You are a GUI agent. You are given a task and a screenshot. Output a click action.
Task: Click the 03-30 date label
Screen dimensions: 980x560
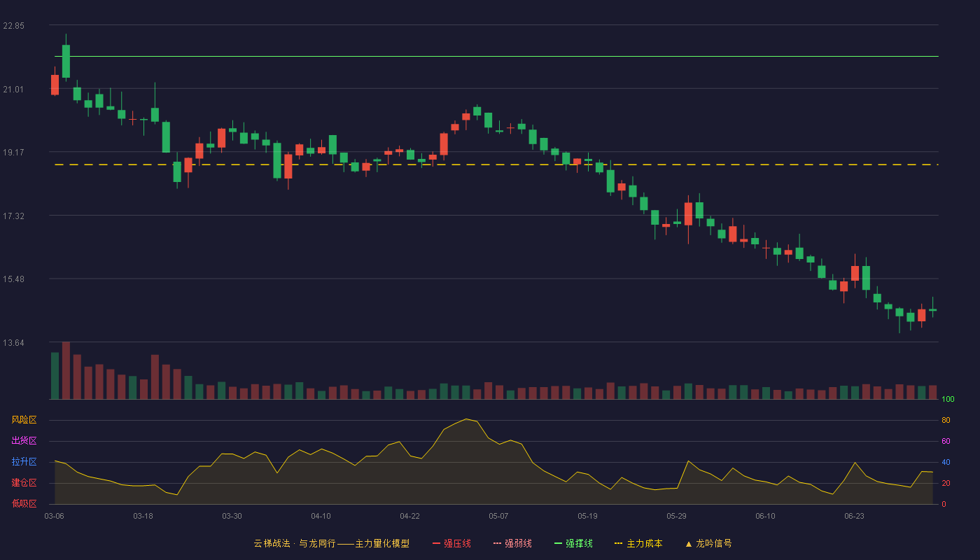coord(232,516)
